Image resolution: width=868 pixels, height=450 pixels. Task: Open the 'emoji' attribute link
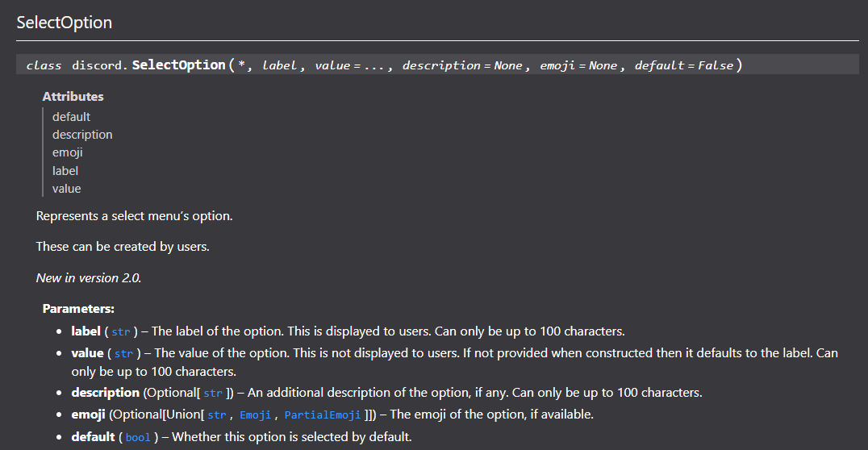coord(68,152)
